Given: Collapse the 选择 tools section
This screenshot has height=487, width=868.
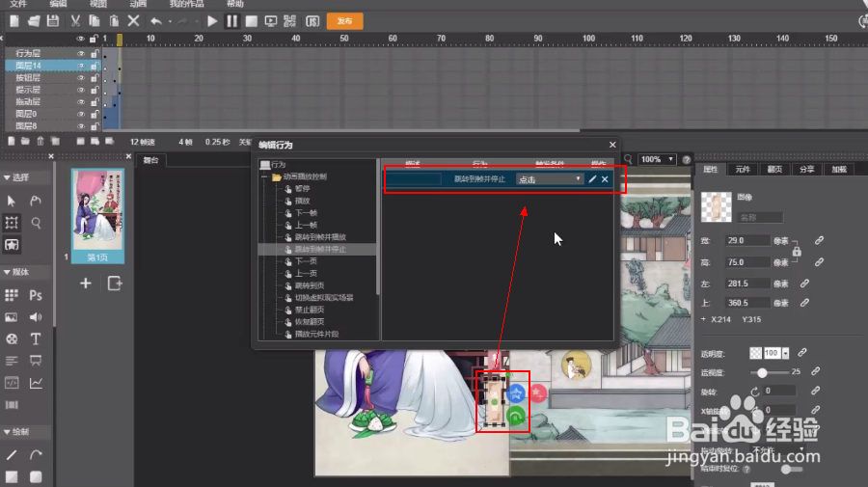Looking at the screenshot, I should [x=7, y=177].
